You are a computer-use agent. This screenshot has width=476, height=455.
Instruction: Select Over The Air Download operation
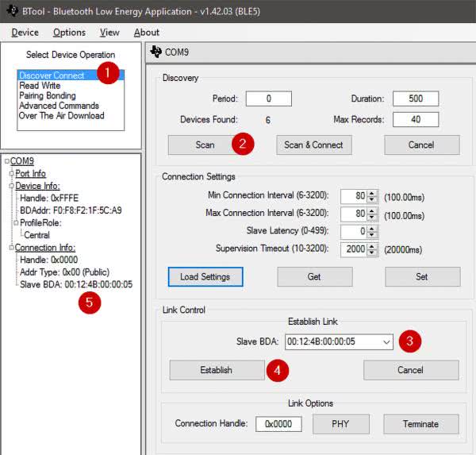(x=61, y=115)
